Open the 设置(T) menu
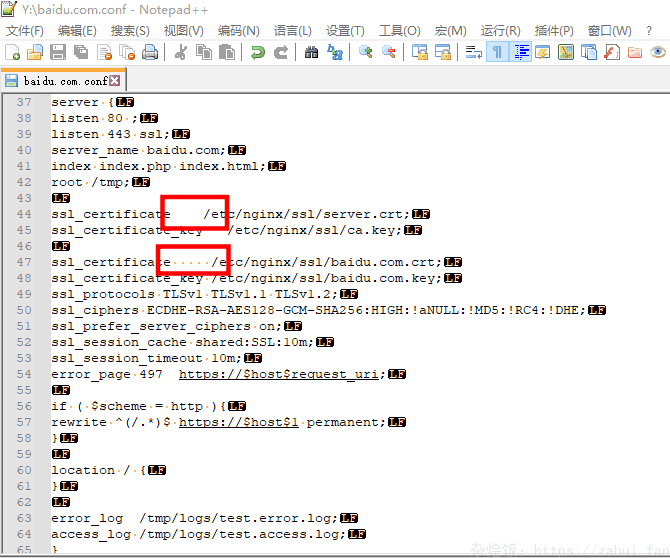The image size is (670, 558). click(x=345, y=30)
